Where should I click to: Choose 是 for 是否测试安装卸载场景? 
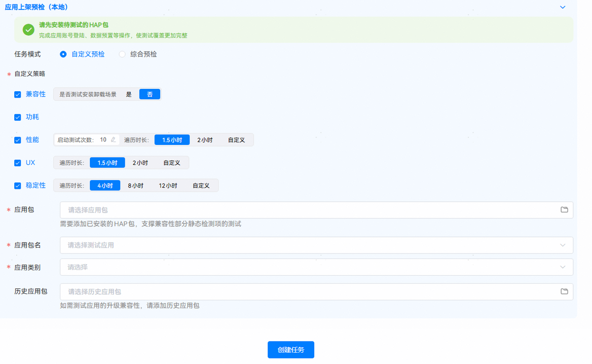[129, 94]
